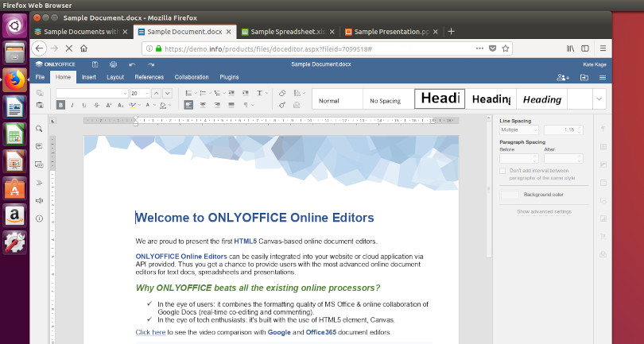Click the About info icon in sidebar

click(39, 218)
